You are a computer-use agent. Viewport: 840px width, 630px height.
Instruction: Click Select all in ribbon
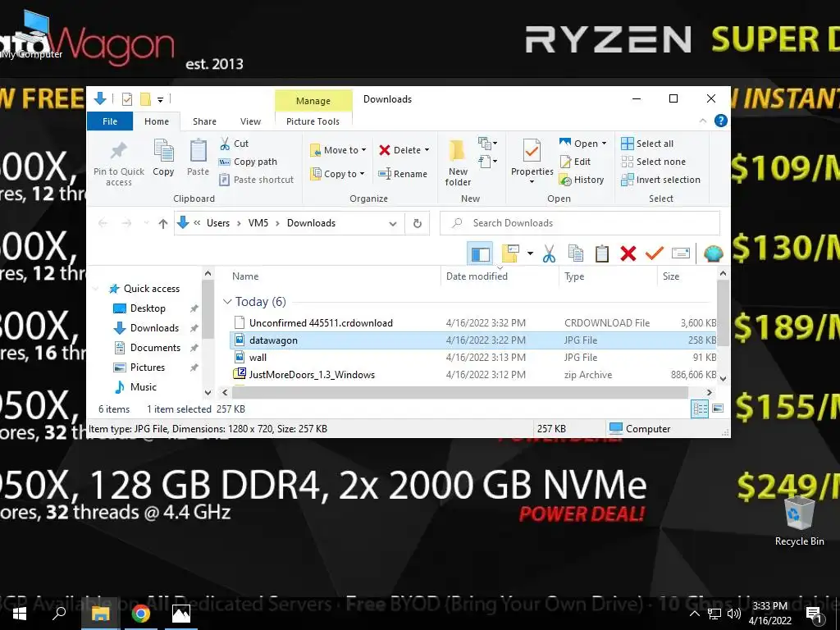647,144
